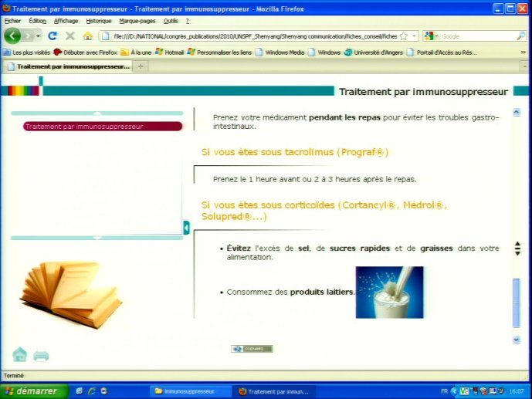Click the third quick launch icon
532x399 pixels.
point(104,391)
